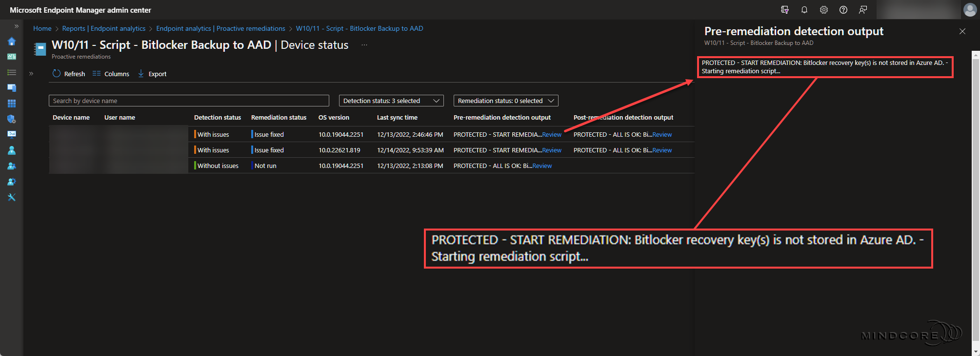980x356 pixels.
Task: Open the Home icon in left sidebar
Action: click(x=12, y=42)
